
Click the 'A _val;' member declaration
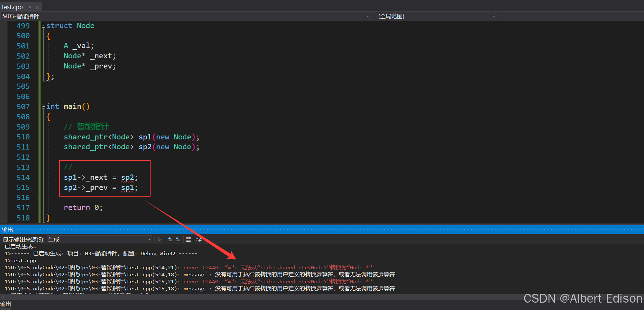[79, 46]
